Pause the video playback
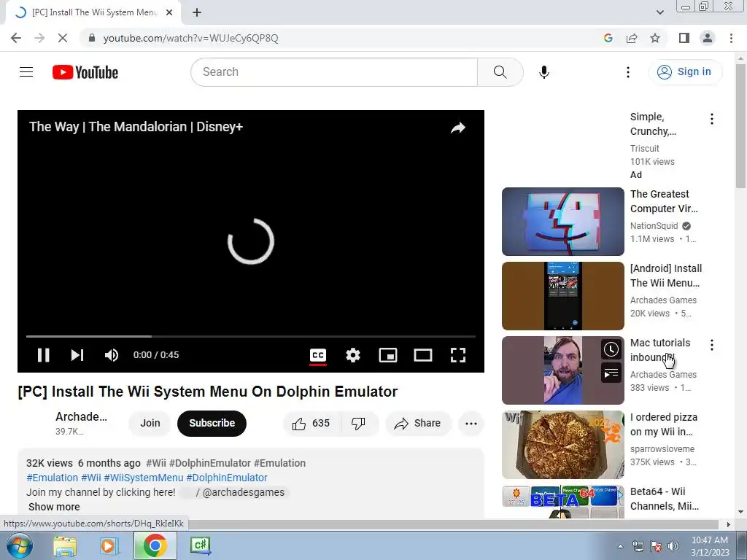 click(x=43, y=355)
